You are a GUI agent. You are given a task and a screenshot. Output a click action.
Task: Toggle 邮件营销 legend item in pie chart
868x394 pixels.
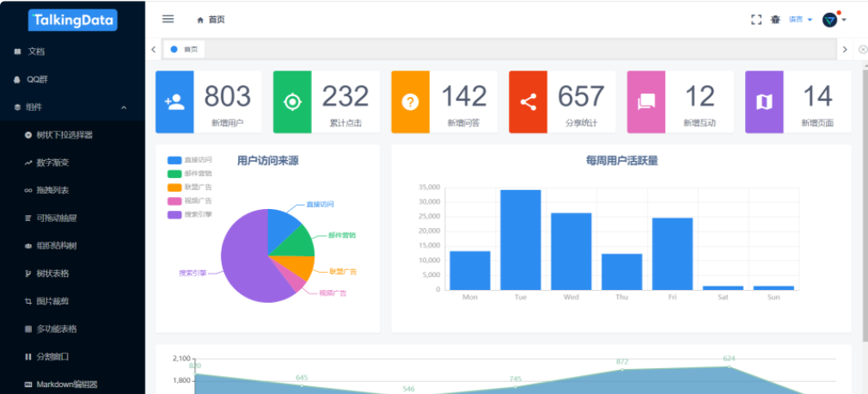pos(191,174)
